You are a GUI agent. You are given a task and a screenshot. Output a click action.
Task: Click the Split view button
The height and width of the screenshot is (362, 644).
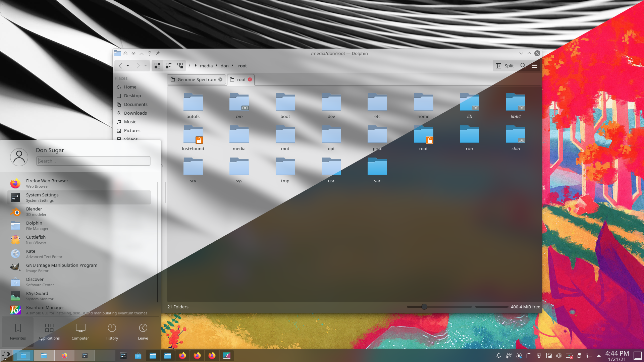(505, 66)
